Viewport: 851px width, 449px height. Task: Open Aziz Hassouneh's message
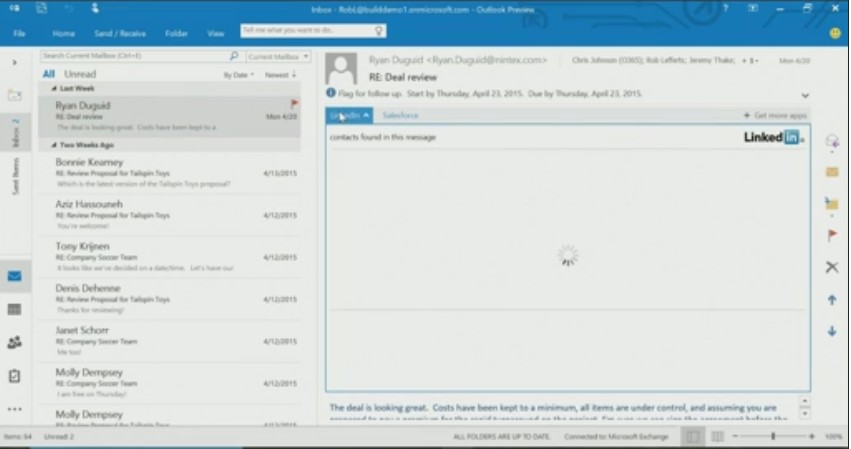(169, 214)
